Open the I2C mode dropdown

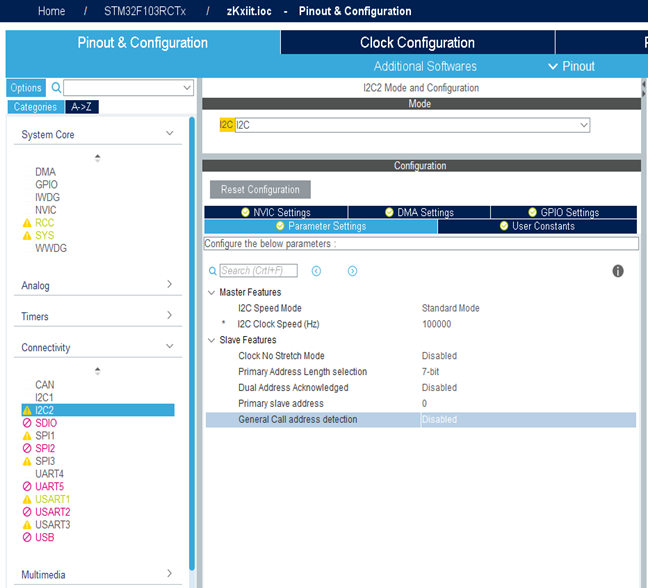tap(583, 125)
